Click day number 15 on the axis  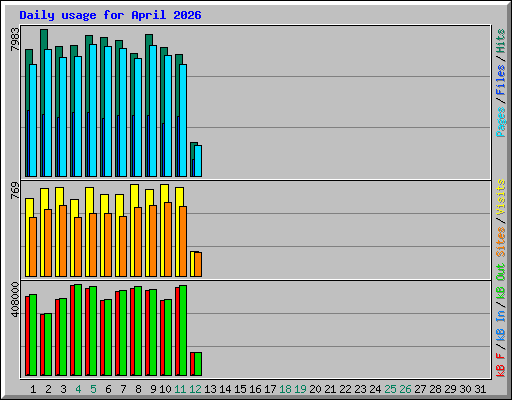pos(240,389)
